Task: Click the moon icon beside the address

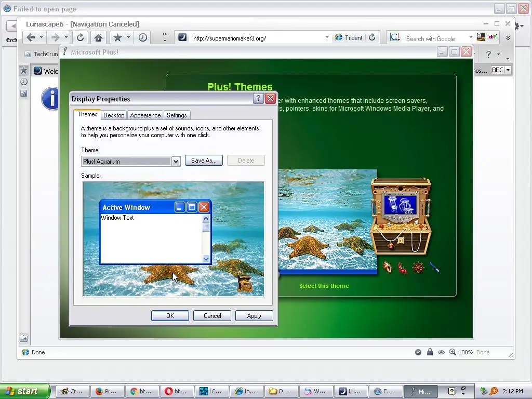Action: coord(182,37)
